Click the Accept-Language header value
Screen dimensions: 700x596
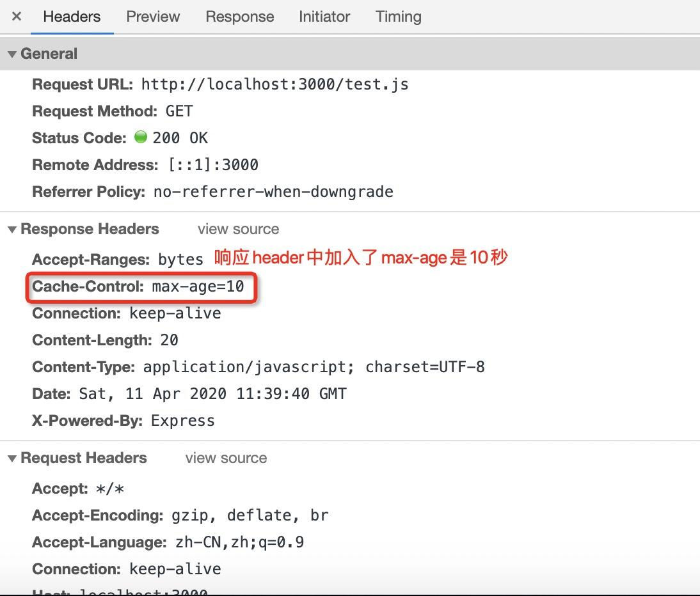click(x=240, y=542)
